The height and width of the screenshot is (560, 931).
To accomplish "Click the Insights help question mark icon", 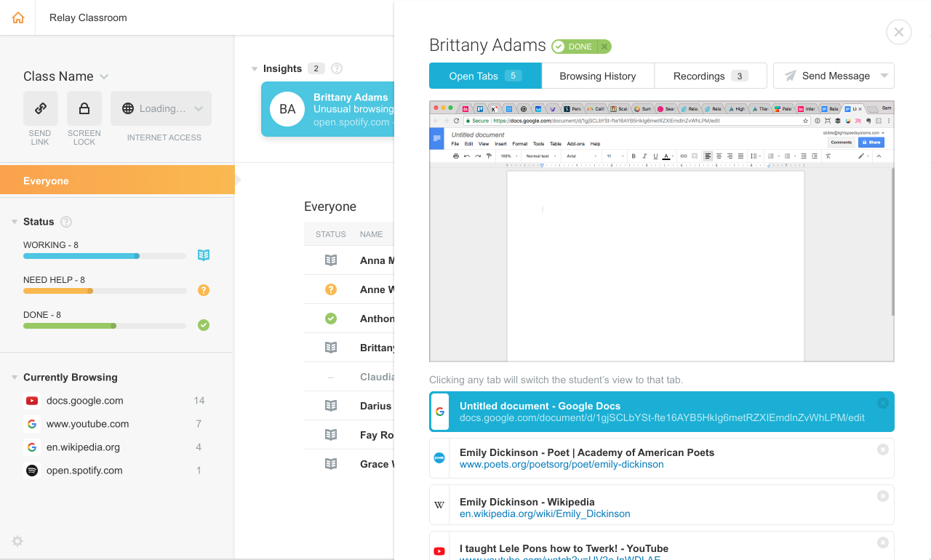I will [337, 68].
